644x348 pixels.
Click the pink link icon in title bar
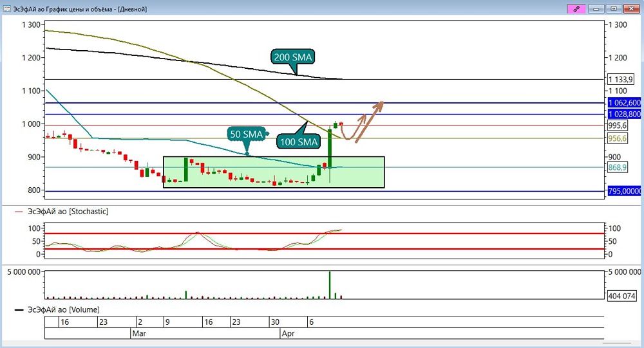(576, 8)
